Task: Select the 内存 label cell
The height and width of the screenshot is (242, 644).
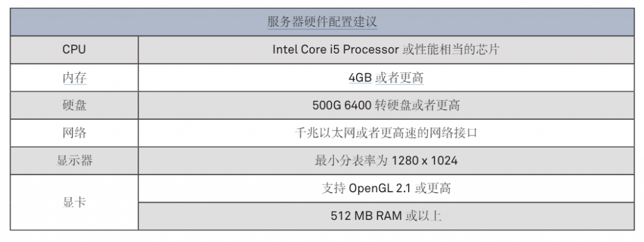Action: pos(74,78)
